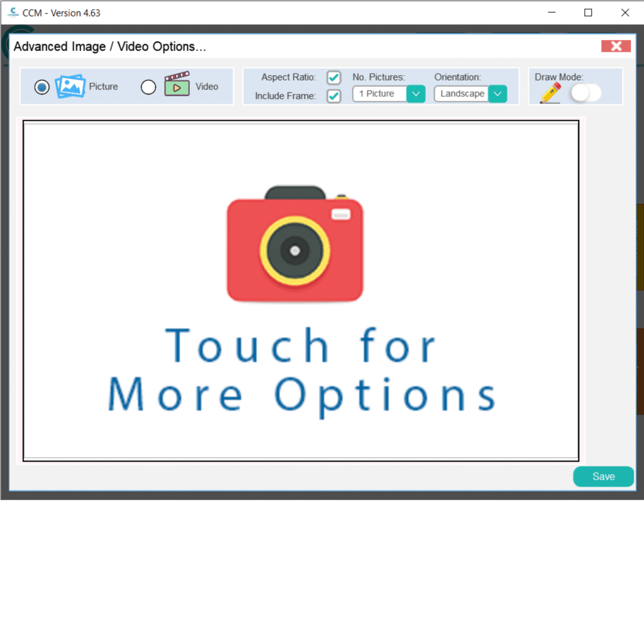Click the 'Video' label text
Image resolution: width=644 pixels, height=644 pixels.
pos(206,87)
